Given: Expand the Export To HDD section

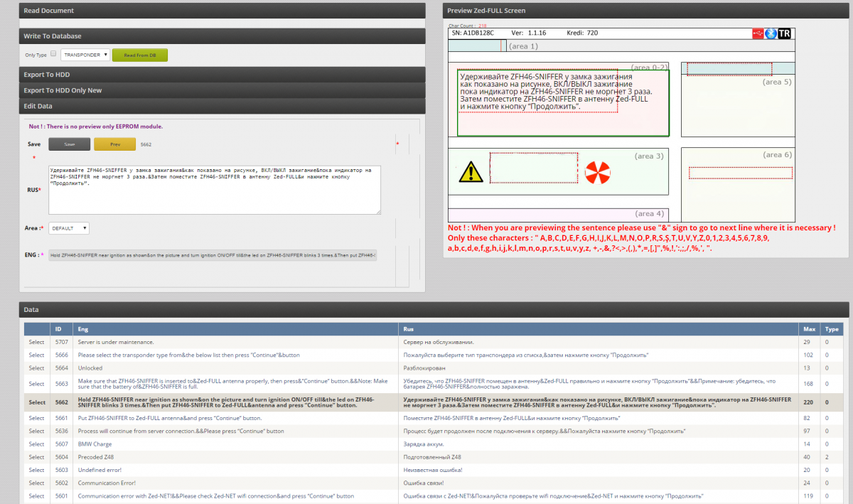Looking at the screenshot, I should 222,74.
